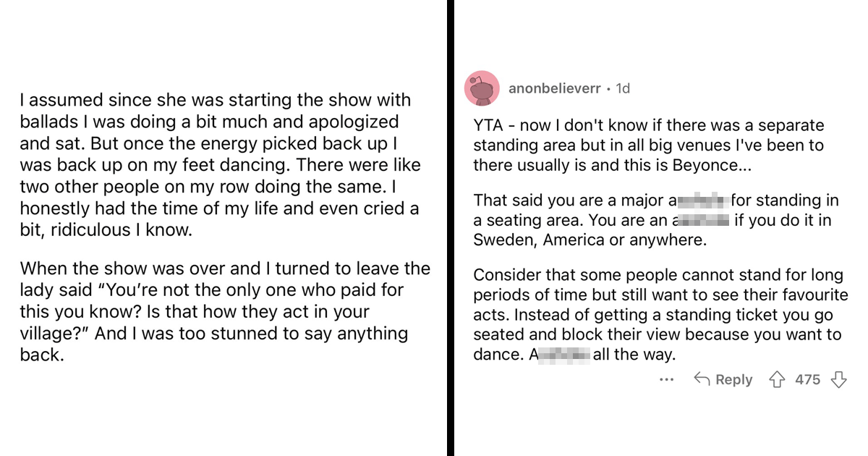Visit the anonbelieverr username profile link
Image resolution: width=868 pixels, height=456 pixels.
(x=554, y=88)
